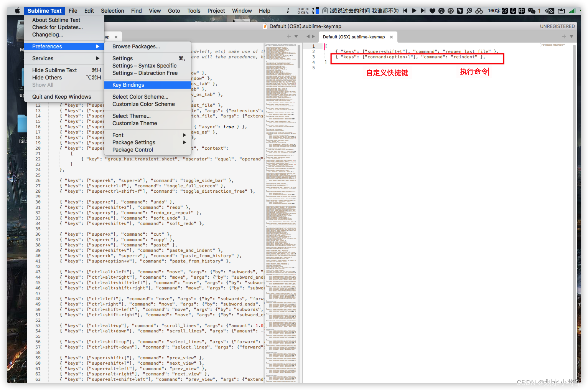Open the File menu
This screenshot has height=390, width=588.
(73, 11)
